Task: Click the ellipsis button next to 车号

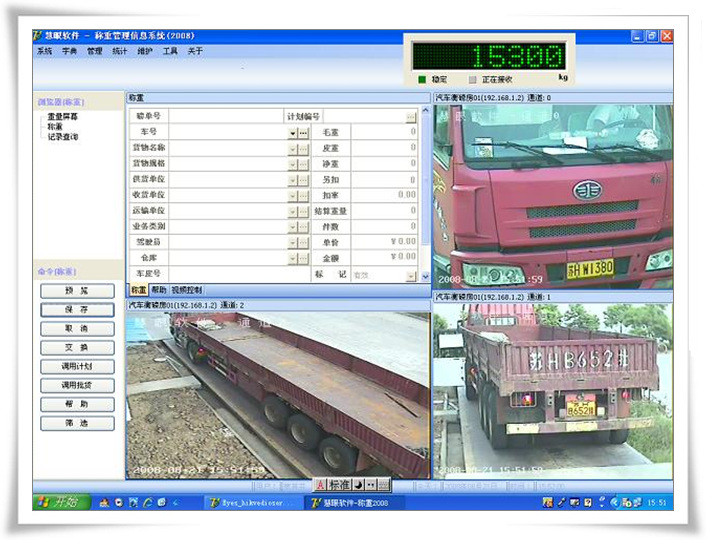Action: coord(303,133)
